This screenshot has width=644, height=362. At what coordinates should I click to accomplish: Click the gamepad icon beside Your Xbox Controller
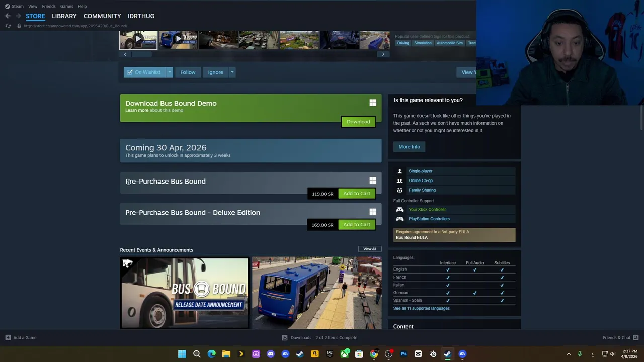(x=400, y=209)
